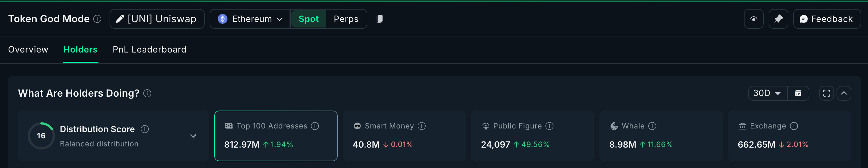Open the calendar date picker icon
Image resolution: width=868 pixels, height=168 pixels.
tap(798, 94)
